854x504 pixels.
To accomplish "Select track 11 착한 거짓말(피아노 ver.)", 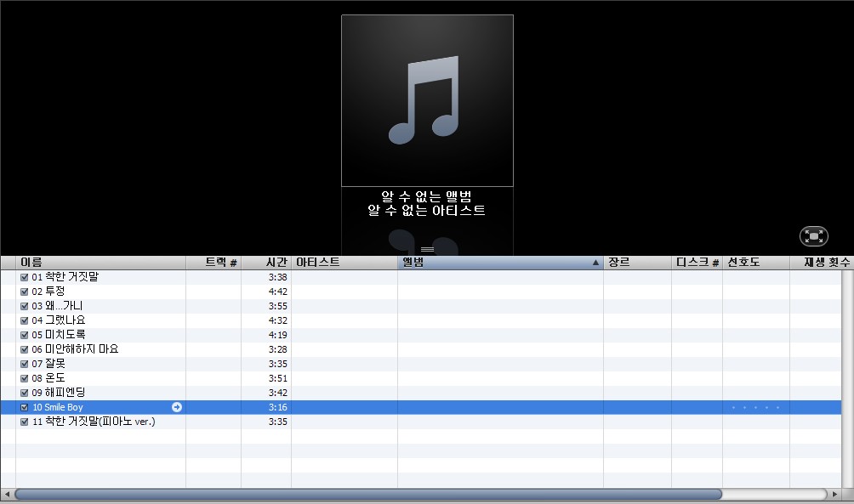I will pyautogui.click(x=94, y=422).
